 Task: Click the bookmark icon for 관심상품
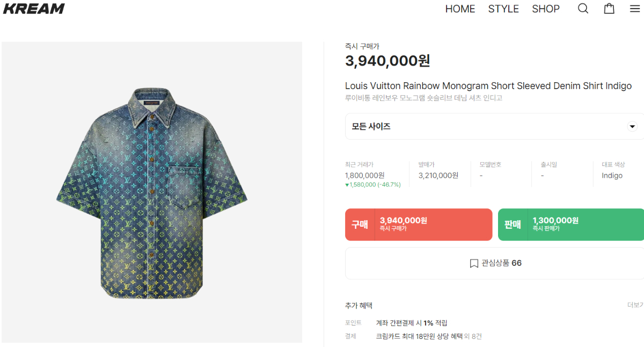click(474, 263)
